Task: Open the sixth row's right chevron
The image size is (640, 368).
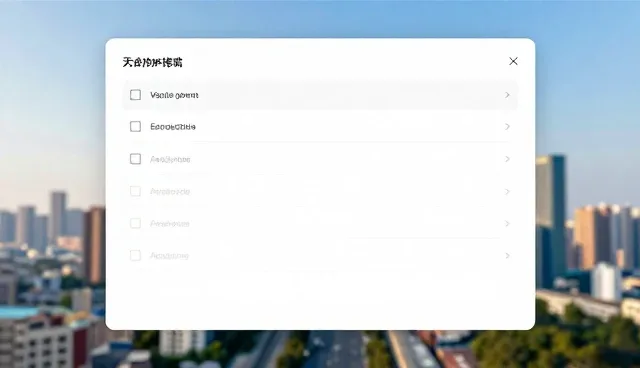Action: (507, 256)
